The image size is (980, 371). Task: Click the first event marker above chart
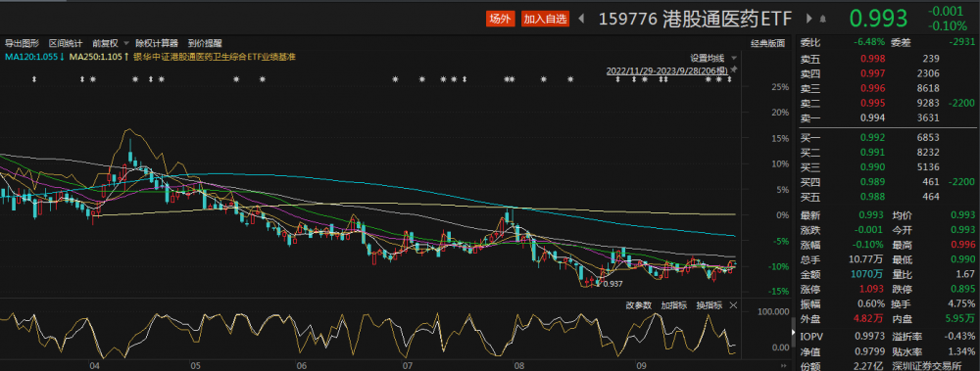tap(35, 79)
